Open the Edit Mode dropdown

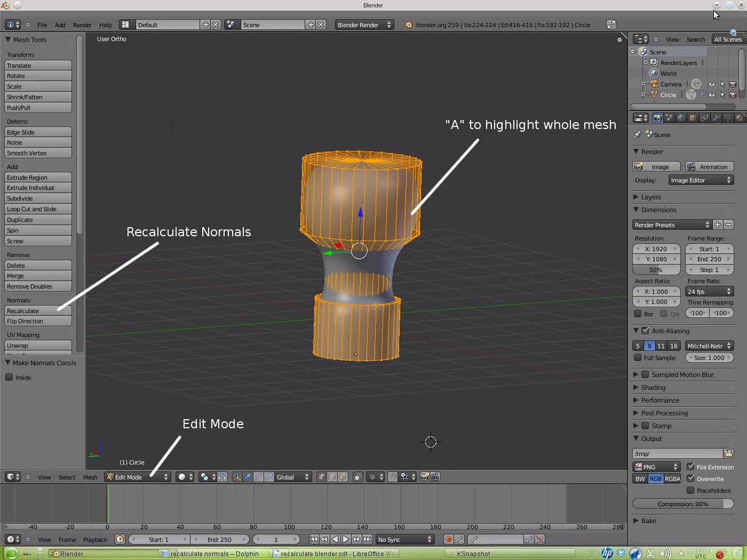[x=137, y=477]
